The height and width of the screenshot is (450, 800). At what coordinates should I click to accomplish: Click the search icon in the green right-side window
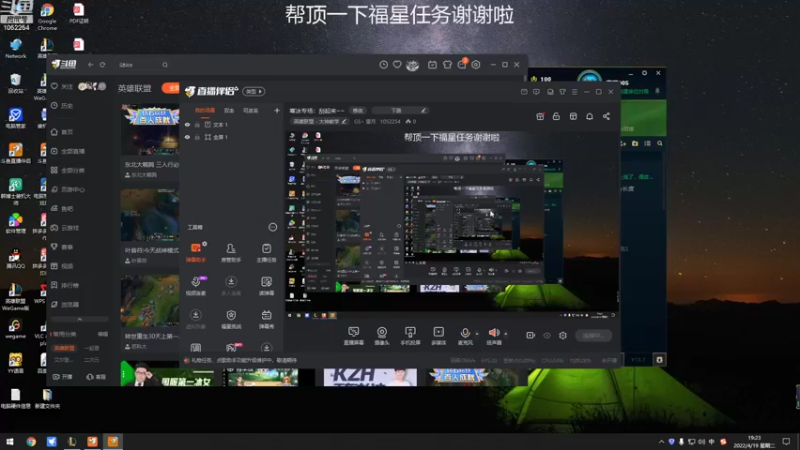660,144
